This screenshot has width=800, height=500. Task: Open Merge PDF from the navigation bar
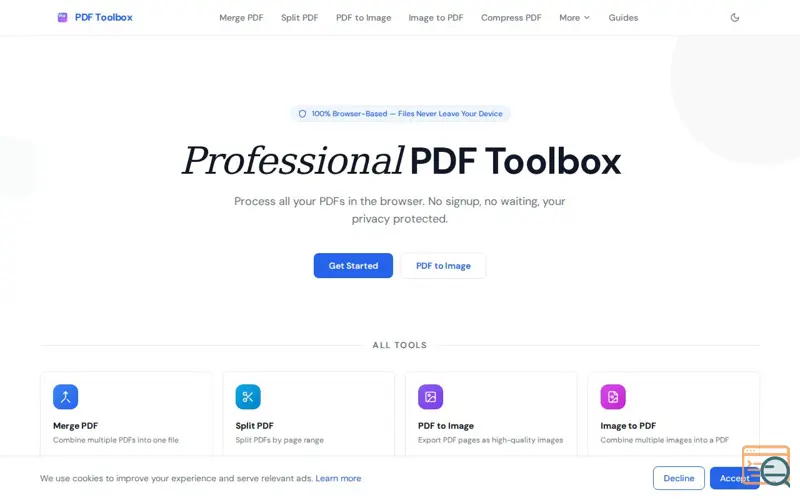(x=241, y=17)
